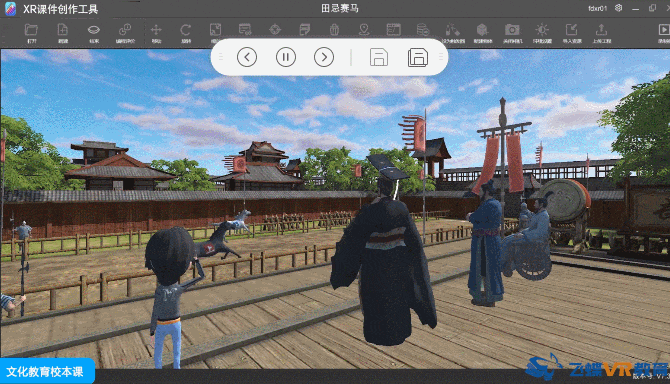The height and width of the screenshot is (384, 670).
Task: Select the rotate tool in the toolbar
Action: (185, 30)
